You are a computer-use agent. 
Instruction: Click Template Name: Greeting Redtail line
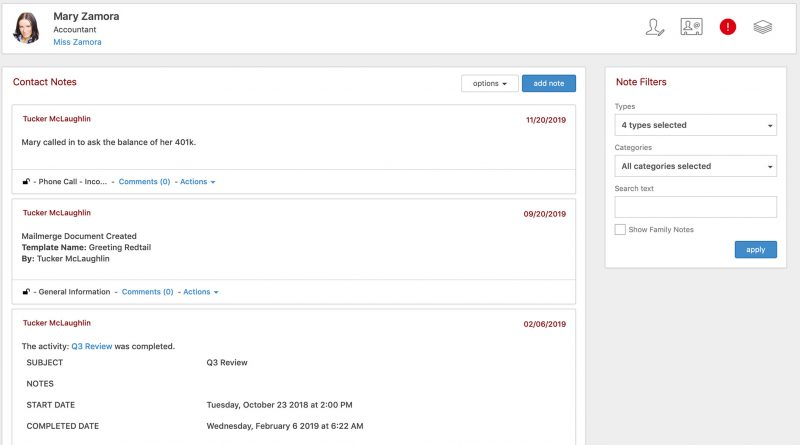point(86,248)
